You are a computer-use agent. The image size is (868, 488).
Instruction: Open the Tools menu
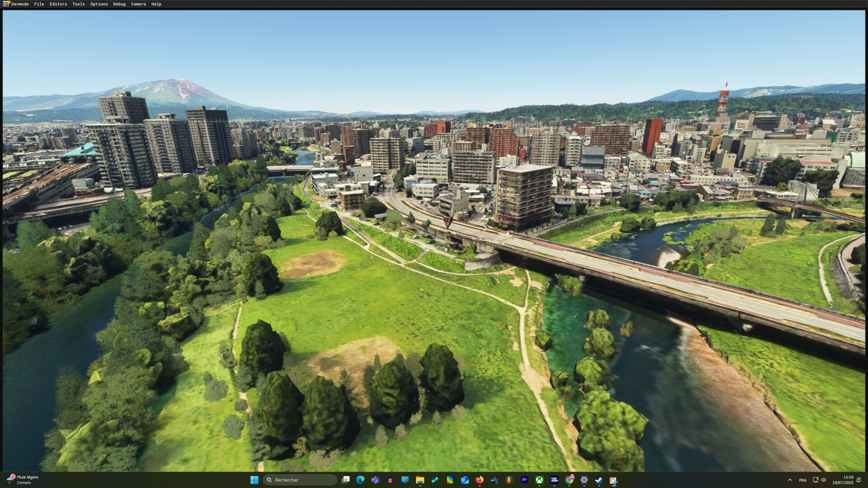pyautogui.click(x=78, y=4)
